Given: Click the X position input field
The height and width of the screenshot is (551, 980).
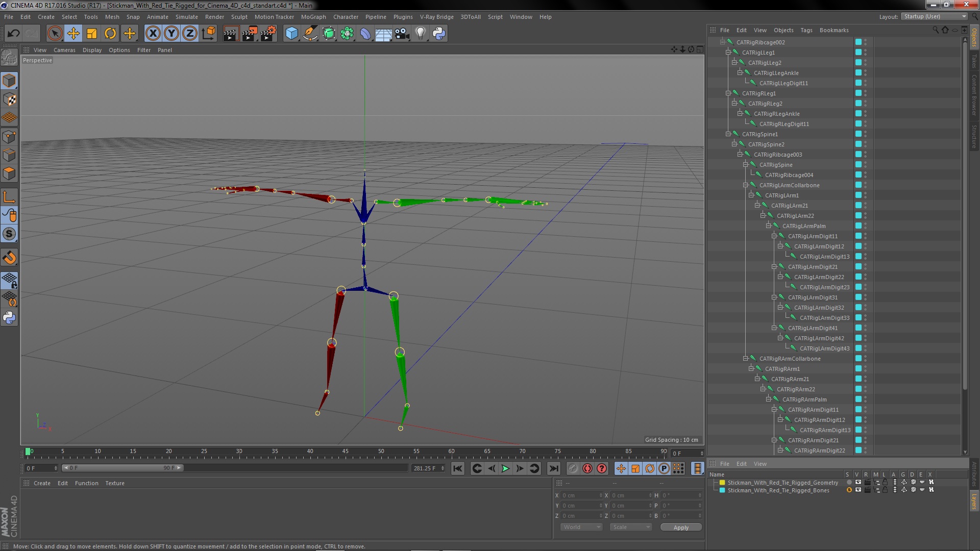Looking at the screenshot, I should [x=582, y=495].
